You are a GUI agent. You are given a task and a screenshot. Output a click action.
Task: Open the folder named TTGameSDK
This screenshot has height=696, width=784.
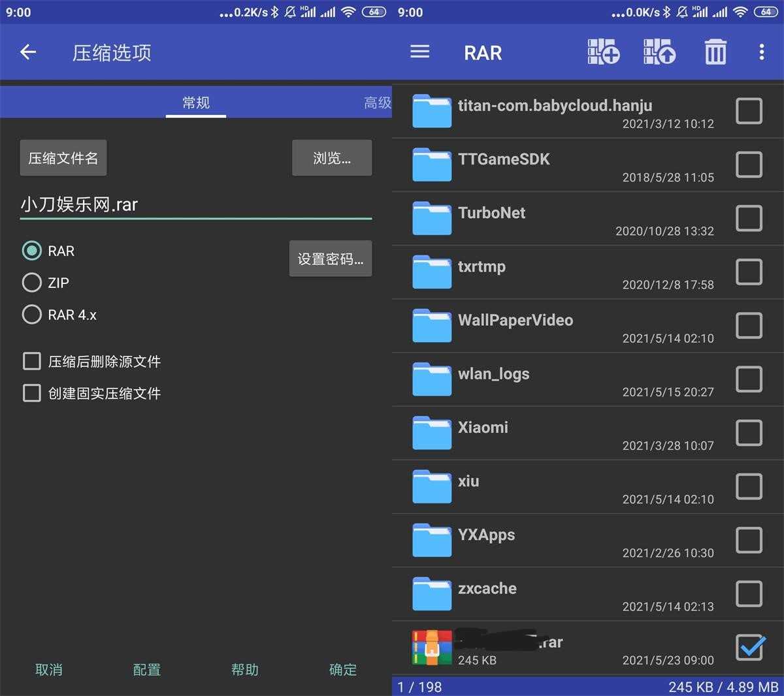pyautogui.click(x=504, y=159)
